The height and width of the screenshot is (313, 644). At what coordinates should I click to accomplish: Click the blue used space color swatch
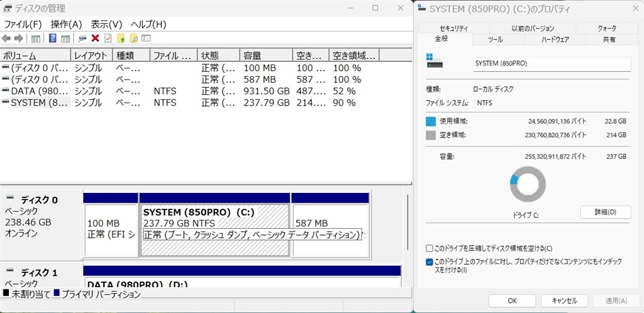pyautogui.click(x=431, y=121)
